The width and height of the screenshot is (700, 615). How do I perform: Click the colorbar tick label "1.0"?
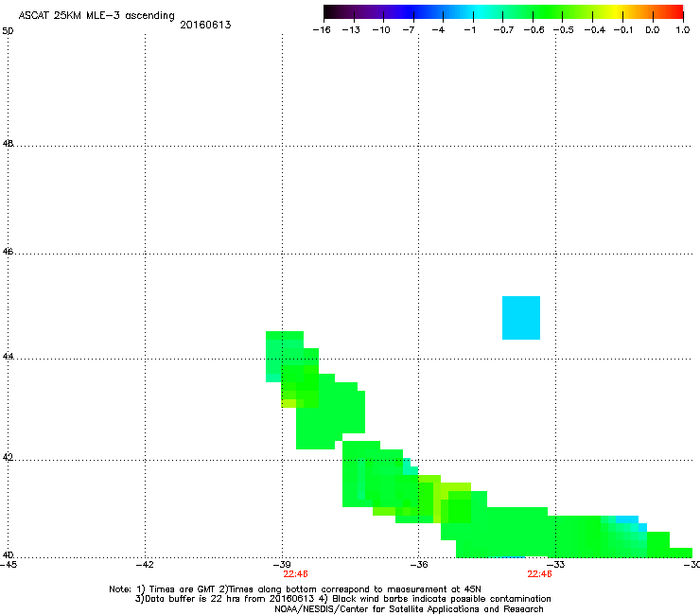coord(683,30)
